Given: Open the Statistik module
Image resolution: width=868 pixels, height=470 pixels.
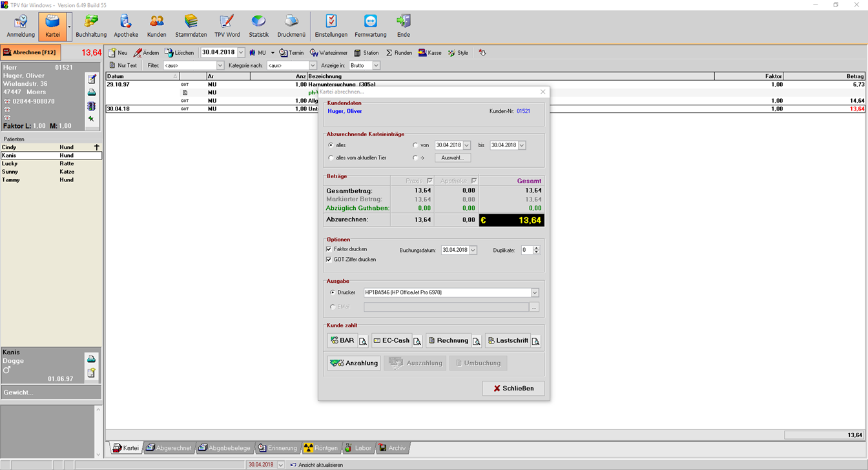Looking at the screenshot, I should (258, 26).
